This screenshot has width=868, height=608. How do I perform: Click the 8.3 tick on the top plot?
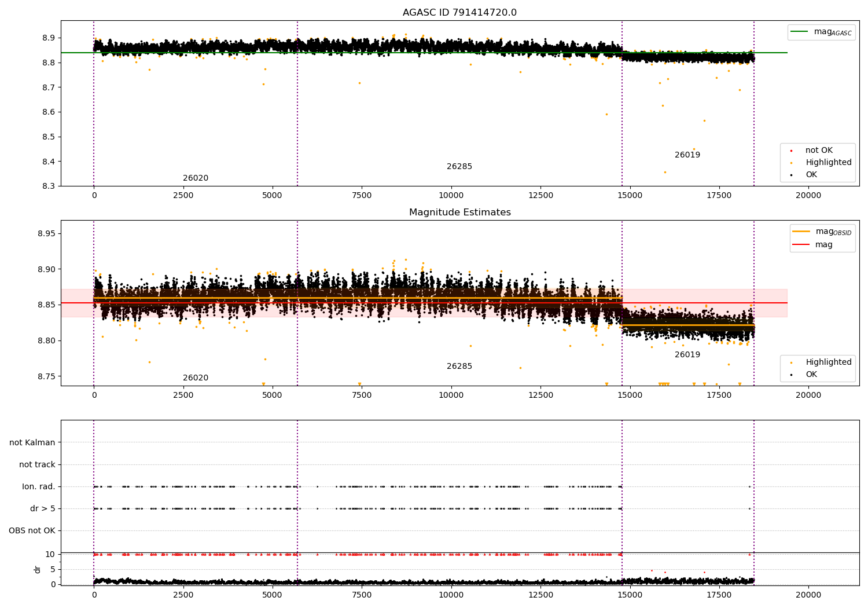[47, 186]
